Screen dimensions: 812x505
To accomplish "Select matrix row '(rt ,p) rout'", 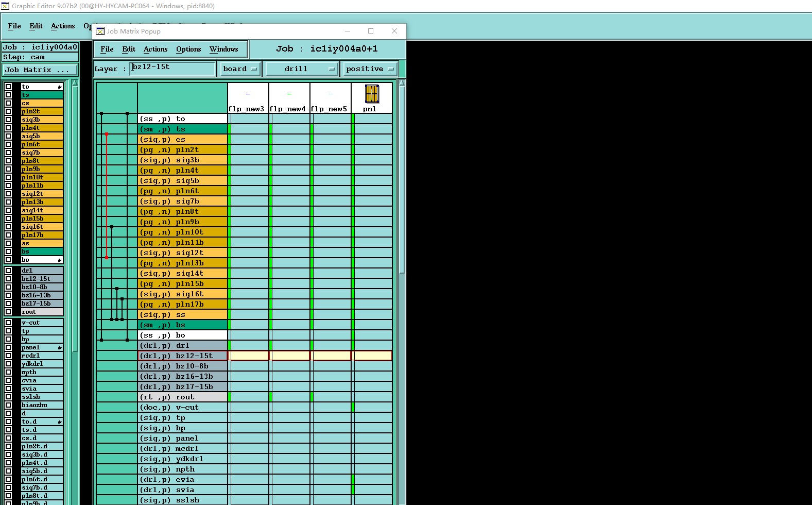I will point(183,397).
